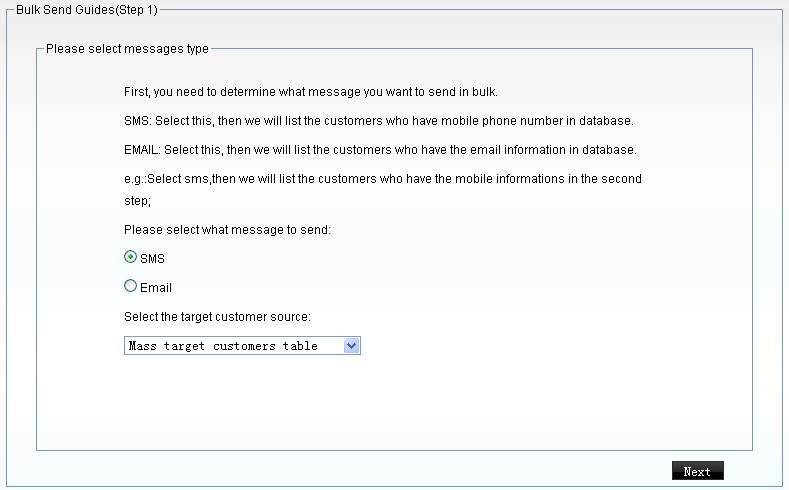Screen dimensions: 789x490
Task: Open the target customer source dropdown arrow
Action: (x=351, y=345)
